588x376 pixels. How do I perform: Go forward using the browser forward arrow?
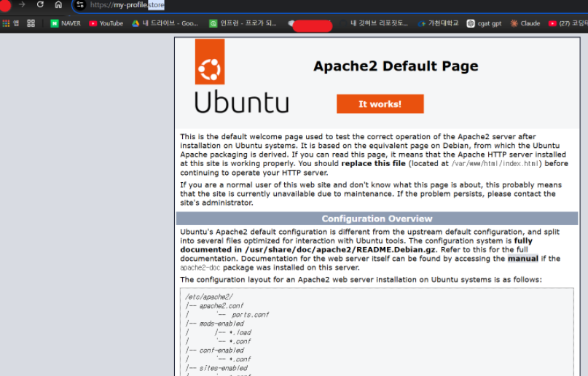click(22, 4)
